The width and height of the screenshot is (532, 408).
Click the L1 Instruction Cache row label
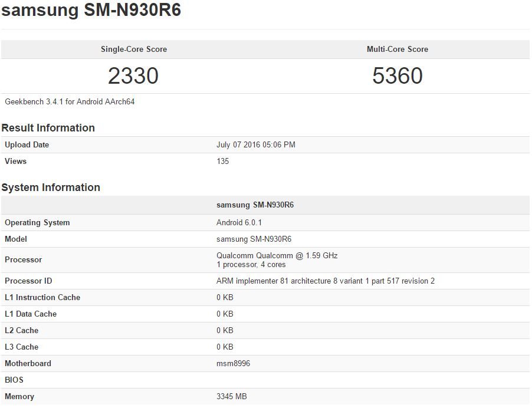click(42, 298)
